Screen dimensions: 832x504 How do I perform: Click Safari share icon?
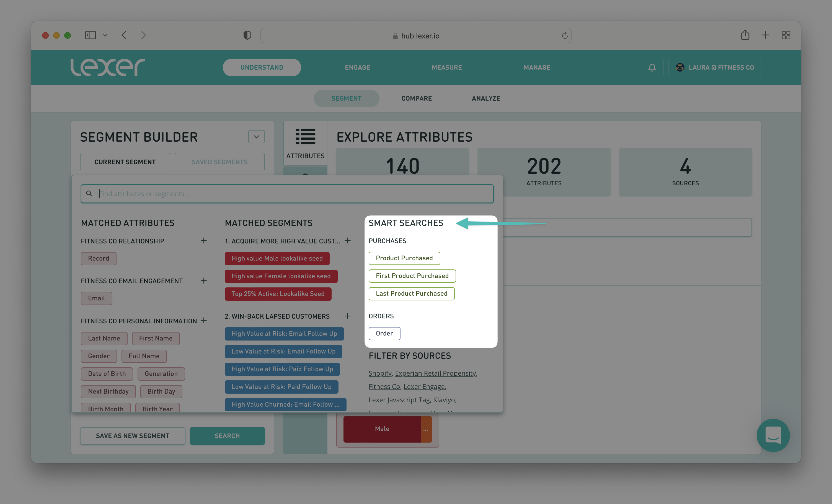745,35
